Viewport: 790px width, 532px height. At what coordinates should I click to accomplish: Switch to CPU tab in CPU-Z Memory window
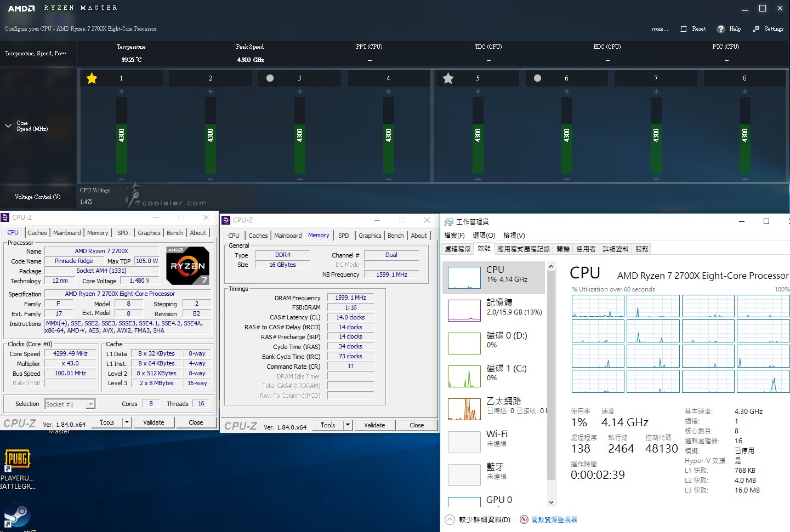(x=234, y=236)
